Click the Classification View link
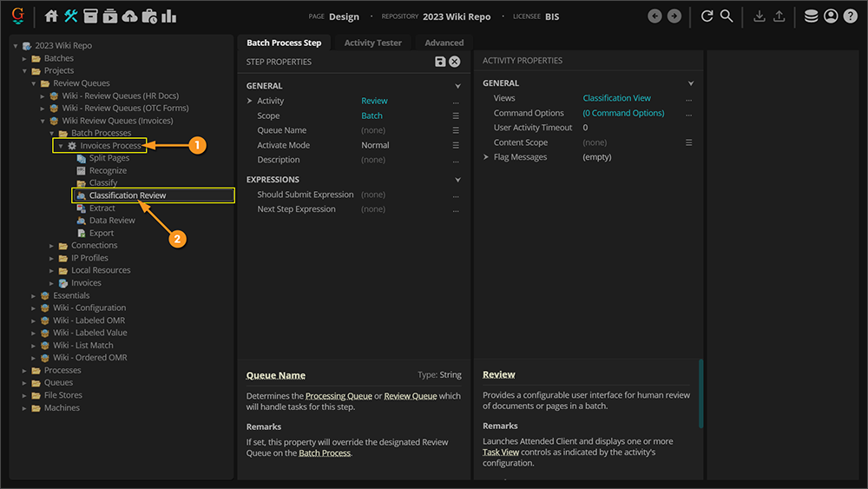Viewport: 868px width, 489px height. click(x=616, y=98)
